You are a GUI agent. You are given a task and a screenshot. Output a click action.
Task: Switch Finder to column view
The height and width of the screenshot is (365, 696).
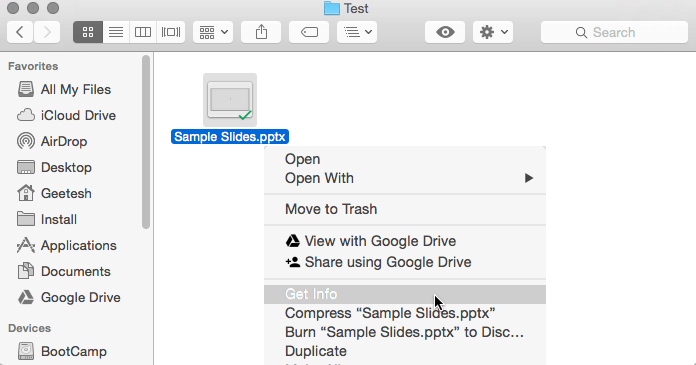[x=142, y=32]
